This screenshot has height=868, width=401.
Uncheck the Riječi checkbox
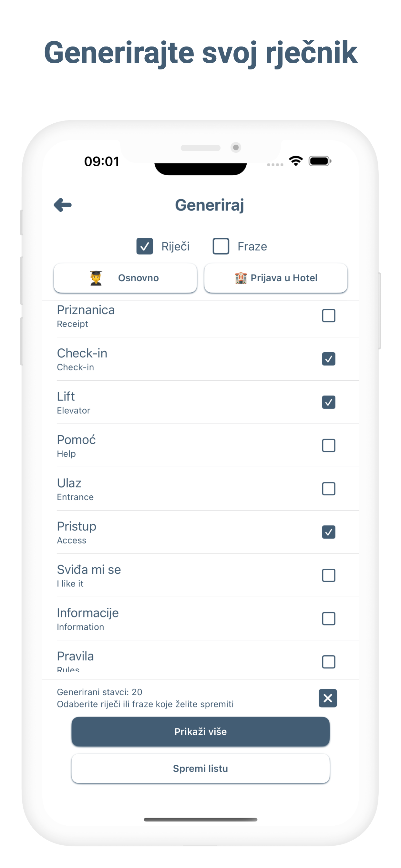coord(145,246)
